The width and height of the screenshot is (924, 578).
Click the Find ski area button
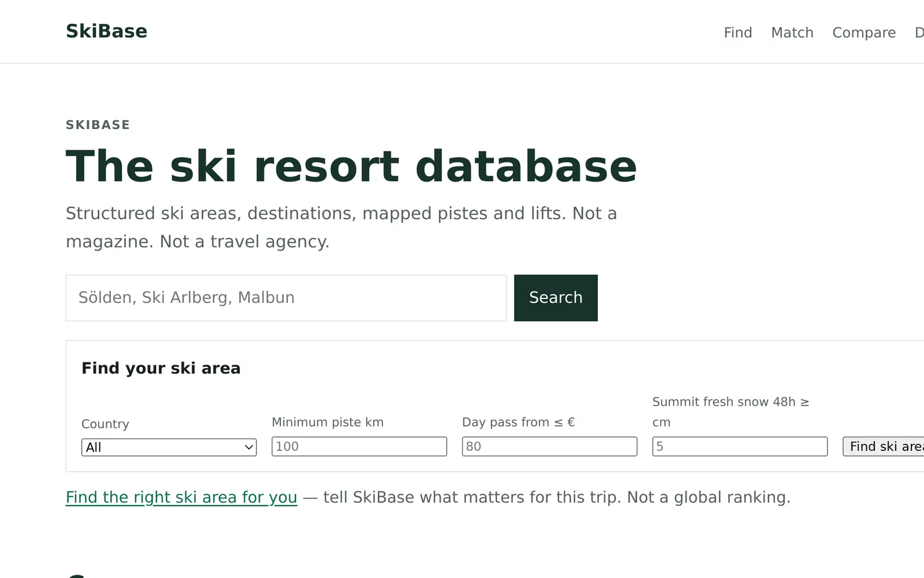pyautogui.click(x=884, y=446)
